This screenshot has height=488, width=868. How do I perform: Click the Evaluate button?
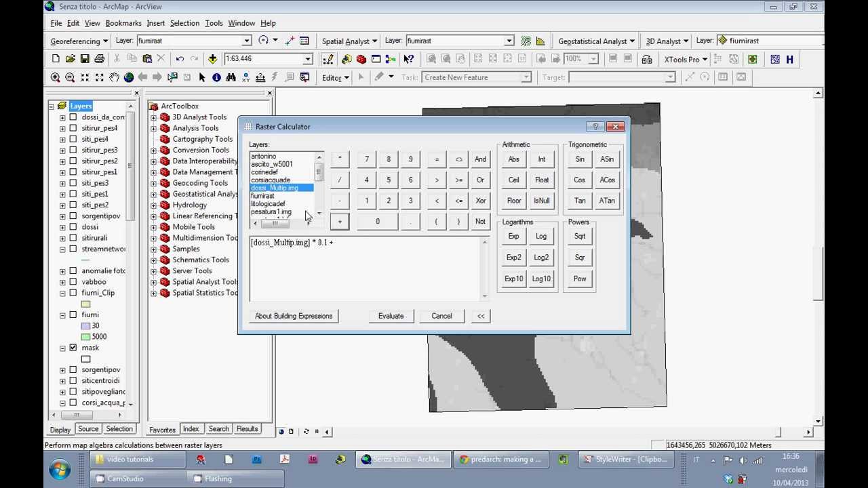[391, 316]
